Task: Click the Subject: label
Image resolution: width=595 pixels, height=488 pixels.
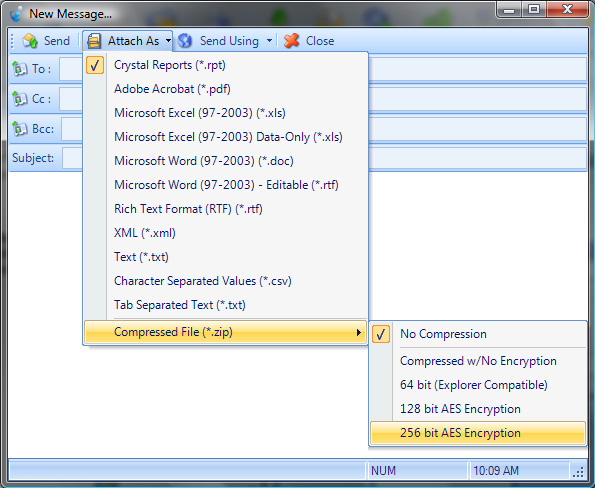Action: (x=33, y=158)
